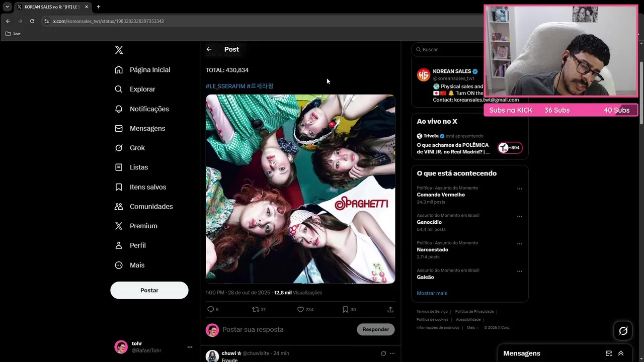Click the 12,8 mil Visualizações count
Viewport: 644px width, 362px height.
click(298, 293)
